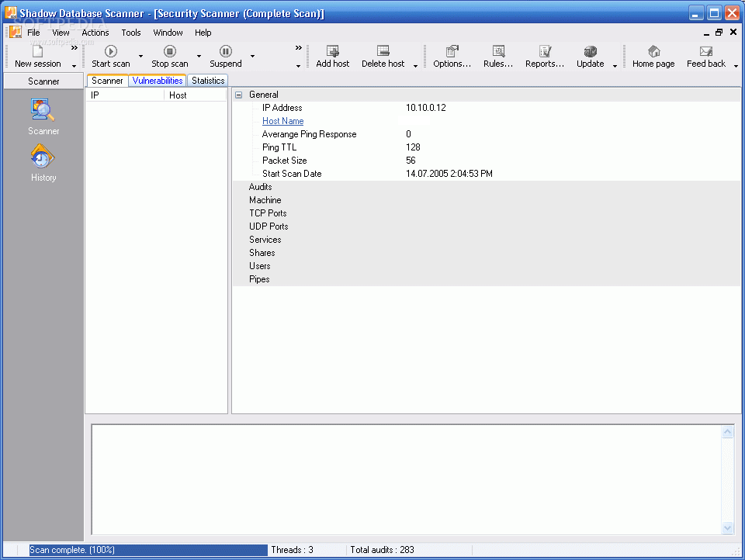Open the History sidebar icon
This screenshot has height=560, width=745.
coord(43,157)
